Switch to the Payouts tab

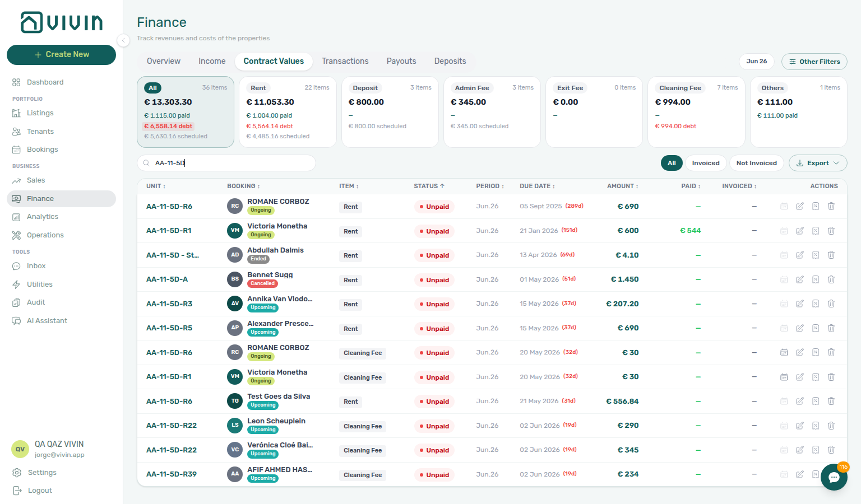tap(401, 61)
